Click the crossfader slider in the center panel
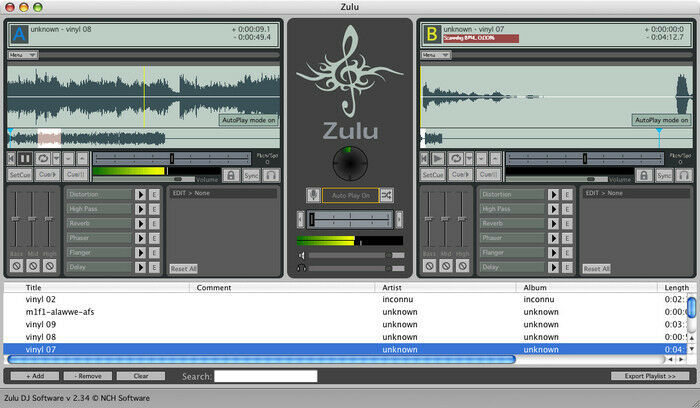Viewport: 700px width, 408px height. pyautogui.click(x=350, y=219)
